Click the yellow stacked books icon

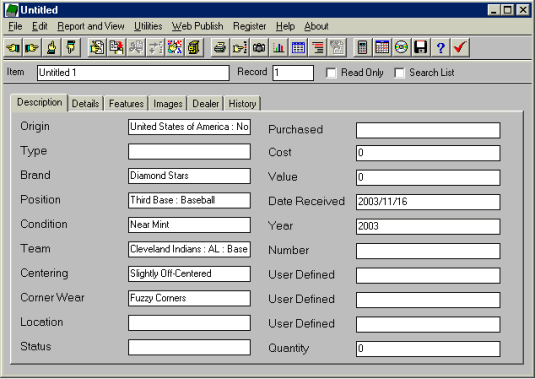[x=194, y=47]
